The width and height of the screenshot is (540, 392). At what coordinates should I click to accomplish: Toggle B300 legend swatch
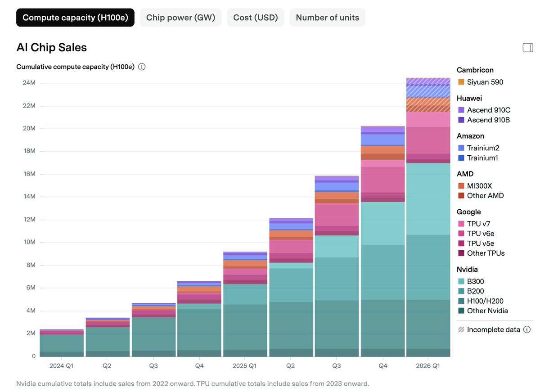click(461, 281)
